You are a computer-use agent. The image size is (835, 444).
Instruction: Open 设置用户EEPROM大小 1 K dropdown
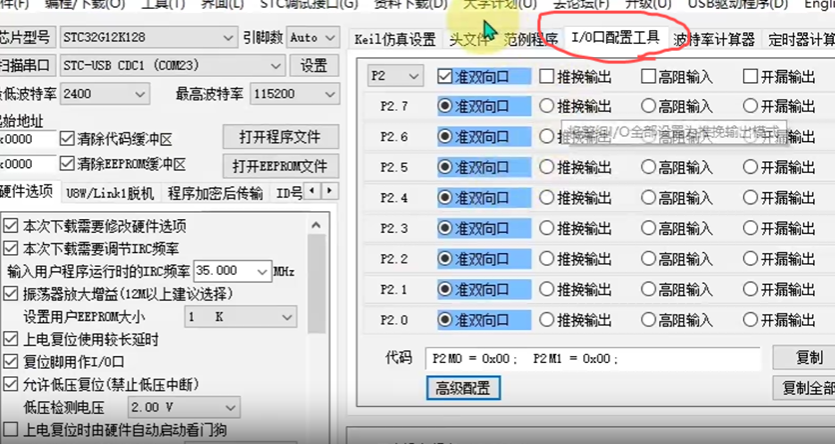(x=241, y=317)
